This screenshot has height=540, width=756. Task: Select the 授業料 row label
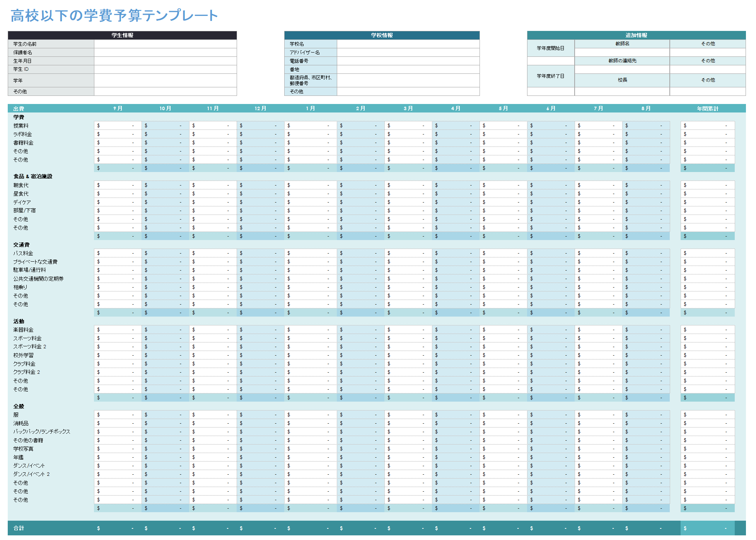click(x=21, y=126)
